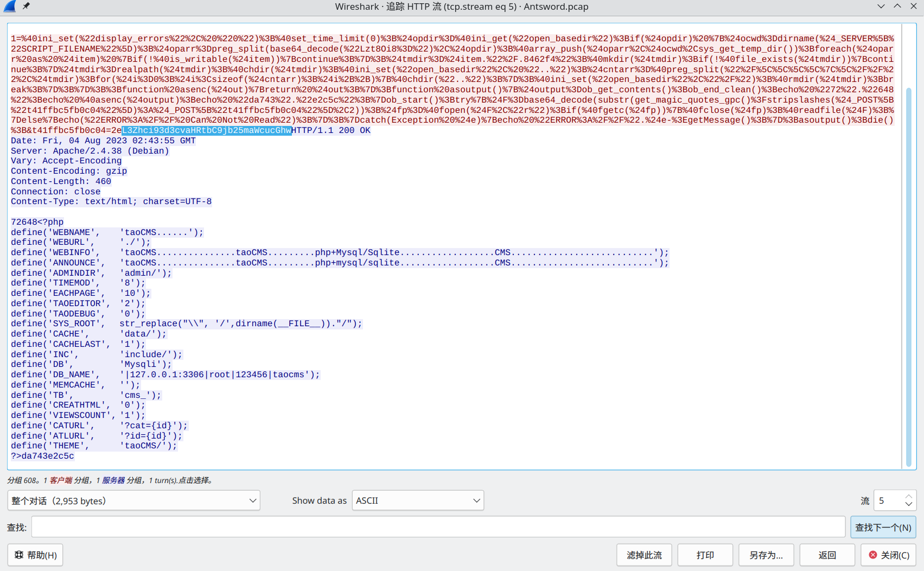Click the help lifebuoy icon on 帮助 button
Image resolution: width=924 pixels, height=571 pixels.
(x=19, y=555)
